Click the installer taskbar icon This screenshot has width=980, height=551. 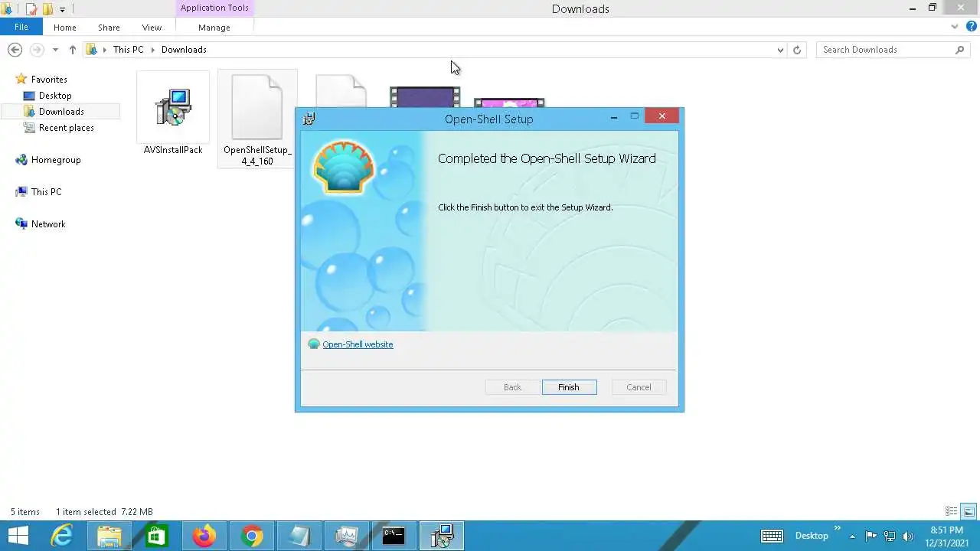point(441,536)
